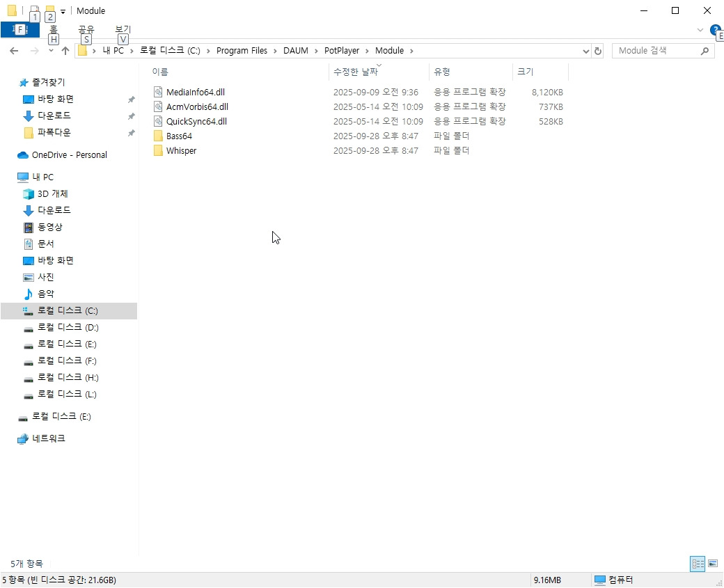Screen dimensions: 724x588
Task: Click the MediaInfo64.dll file icon
Action: coord(158,92)
